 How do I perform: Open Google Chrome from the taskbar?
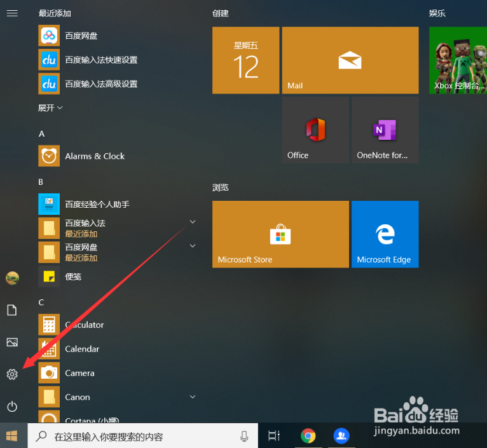coord(308,435)
